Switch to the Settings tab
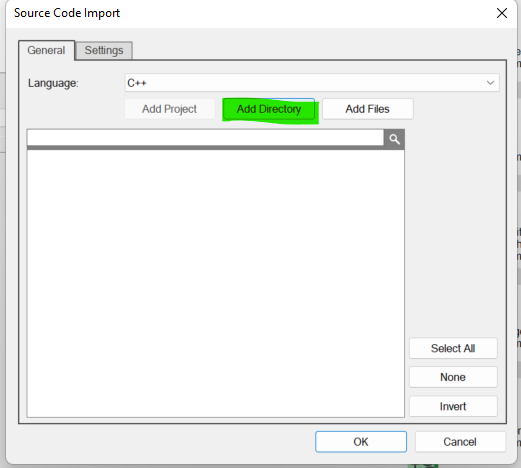Viewport: 521px width, 468px height. [x=104, y=51]
